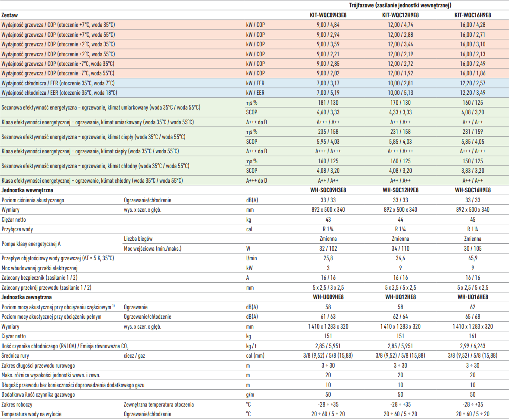Viewport: 509px width, 420px height.
Task: Click the value 235 / 158
Action: (x=328, y=132)
